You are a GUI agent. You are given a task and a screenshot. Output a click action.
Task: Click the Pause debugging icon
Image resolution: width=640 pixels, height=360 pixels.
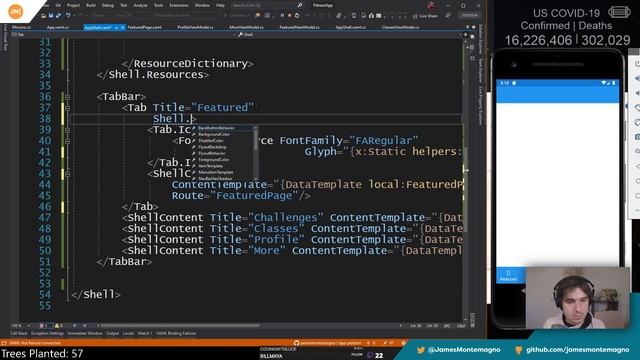coord(282,16)
